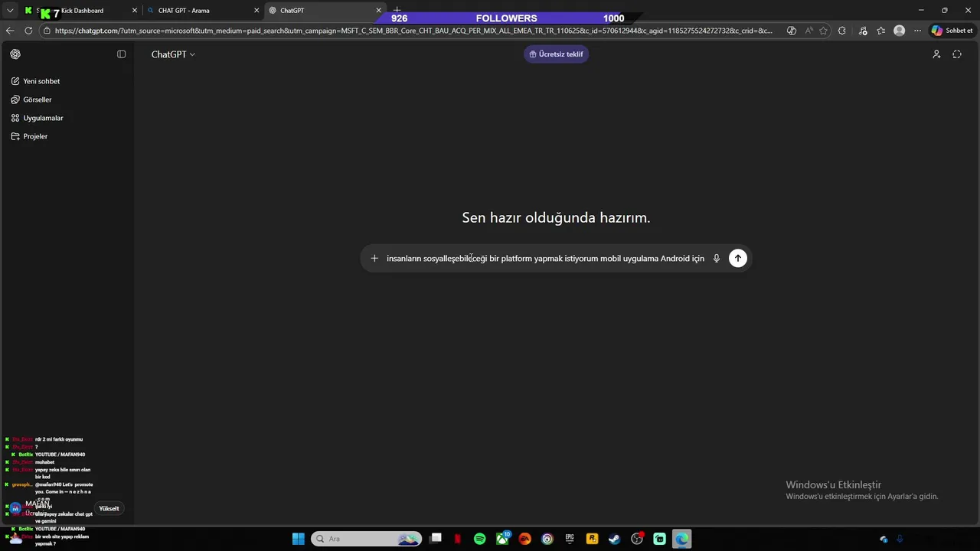Open Task View on the taskbar
Viewport: 980px width, 551px height.
436,539
